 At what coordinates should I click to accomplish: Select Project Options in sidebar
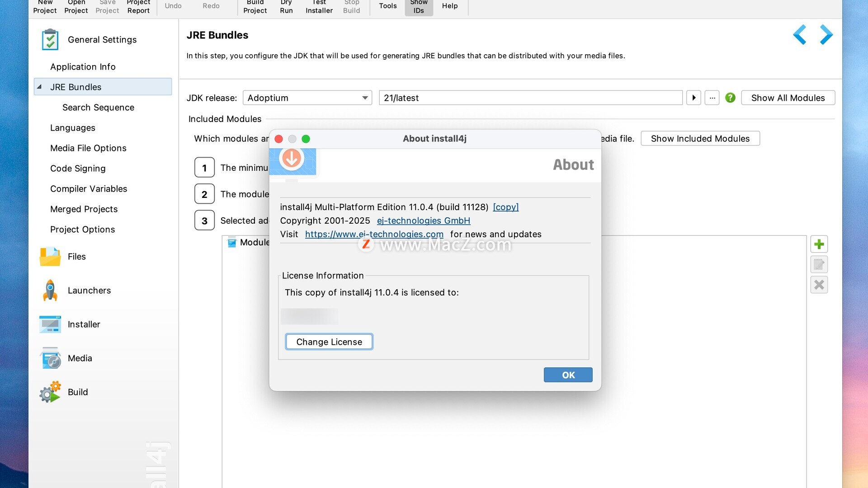82,229
